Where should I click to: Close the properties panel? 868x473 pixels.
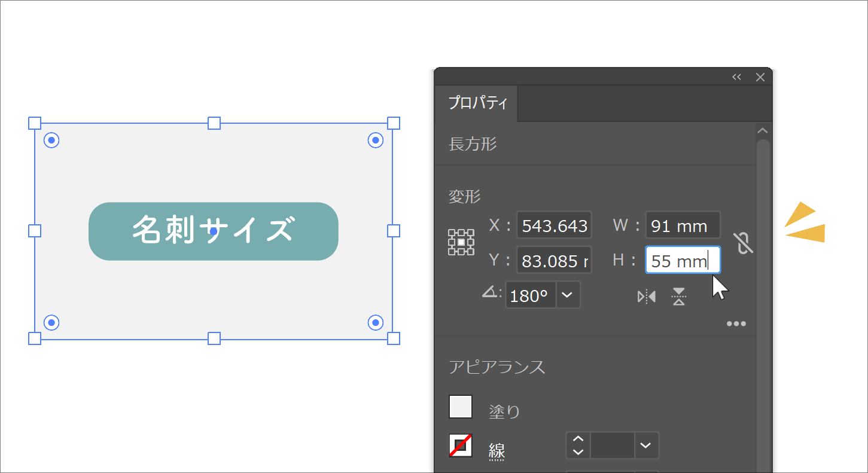[760, 77]
